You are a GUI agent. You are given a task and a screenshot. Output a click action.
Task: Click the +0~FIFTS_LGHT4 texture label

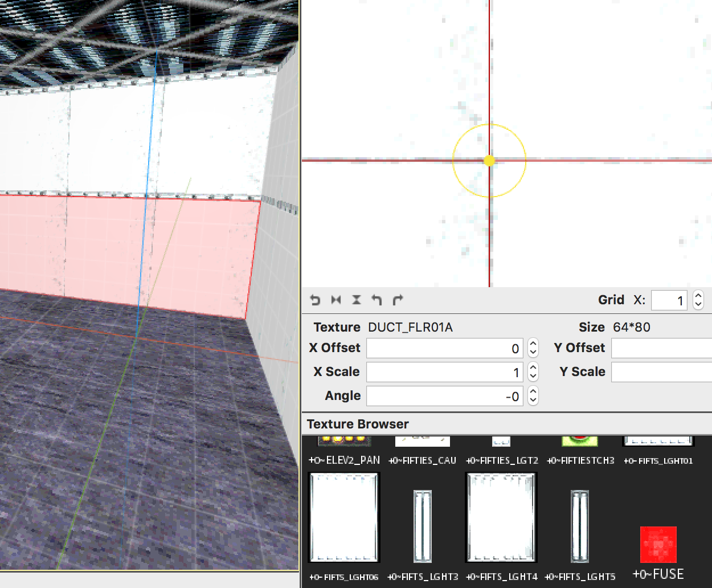(502, 577)
